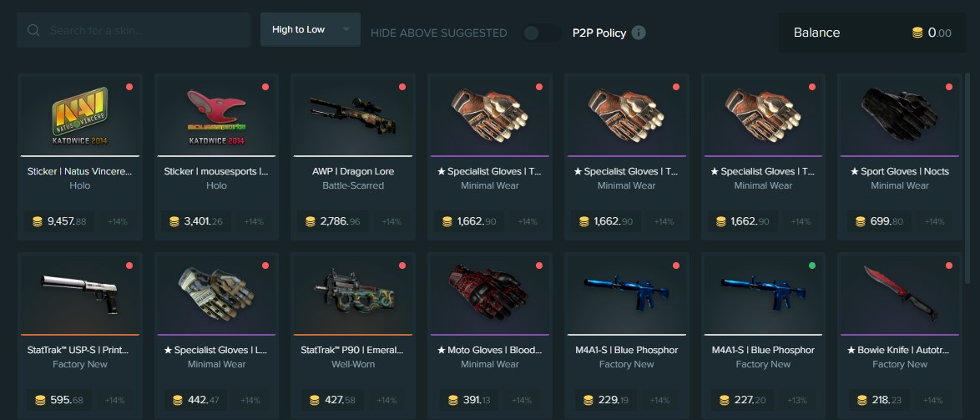Viewport: 980px width, 420px height.
Task: Toggle the Hide Above Suggested switch
Action: click(x=541, y=33)
